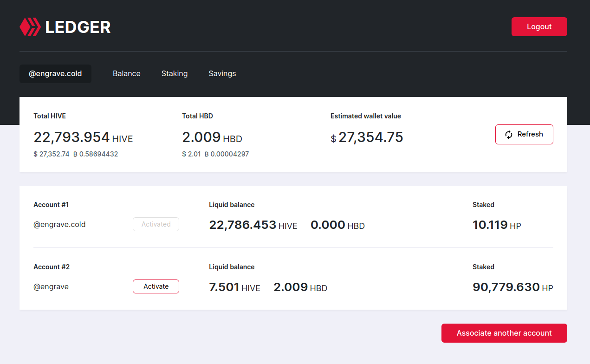
Task: Click the 0.000 HBD balance
Action: coord(337,225)
